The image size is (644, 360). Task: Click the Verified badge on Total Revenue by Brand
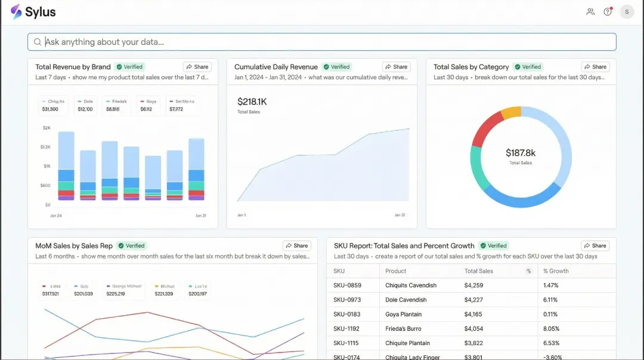pos(130,66)
